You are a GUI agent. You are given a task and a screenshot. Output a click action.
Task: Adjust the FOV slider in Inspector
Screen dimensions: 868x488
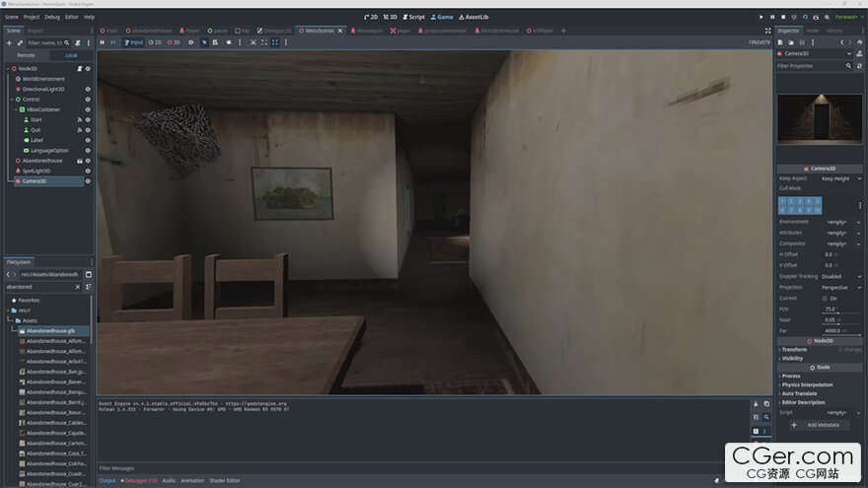click(x=839, y=313)
